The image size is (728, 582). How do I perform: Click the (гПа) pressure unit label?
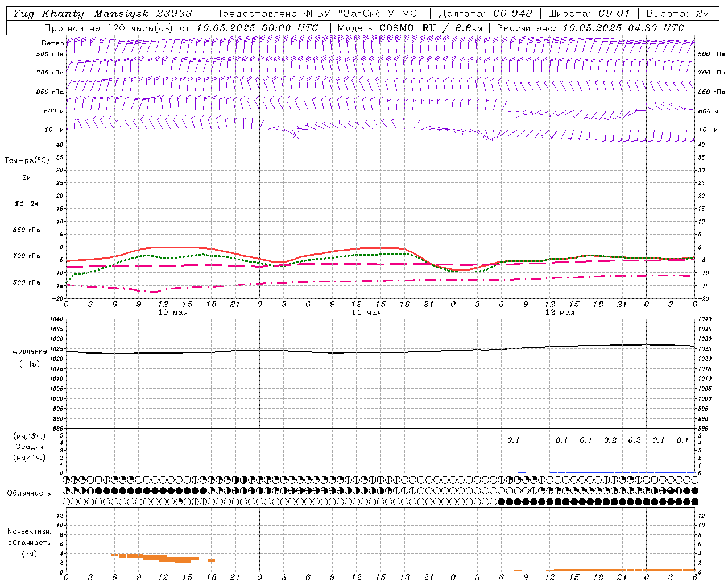30,364
